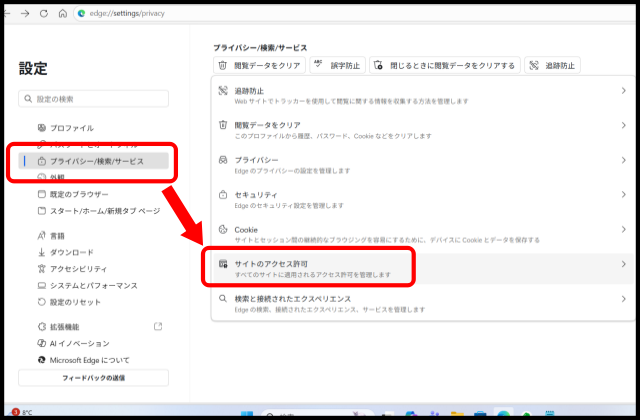Click the icon in プライバシー row

[223, 160]
